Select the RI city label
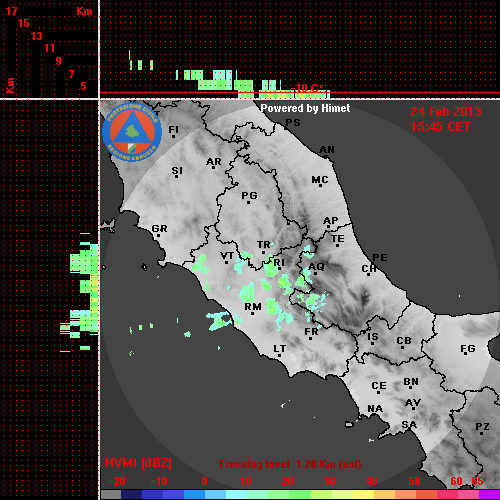Screen dimensions: 500x500 click(x=279, y=263)
